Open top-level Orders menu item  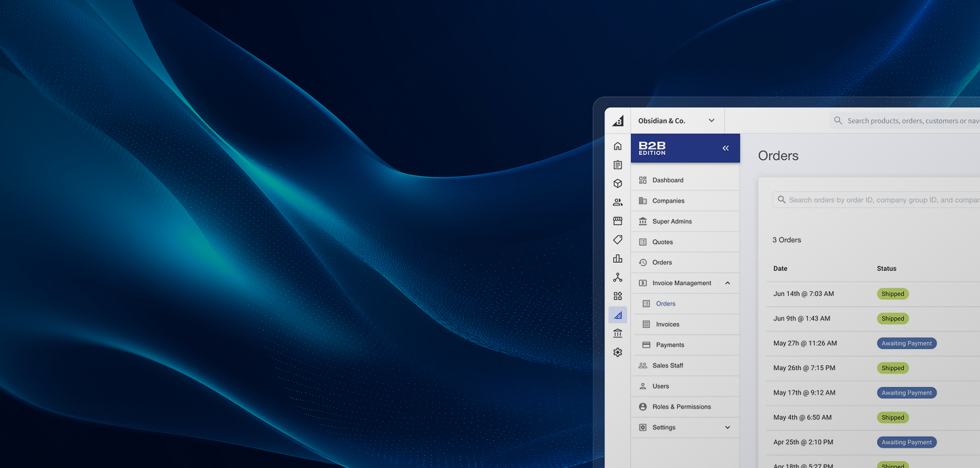685,263
